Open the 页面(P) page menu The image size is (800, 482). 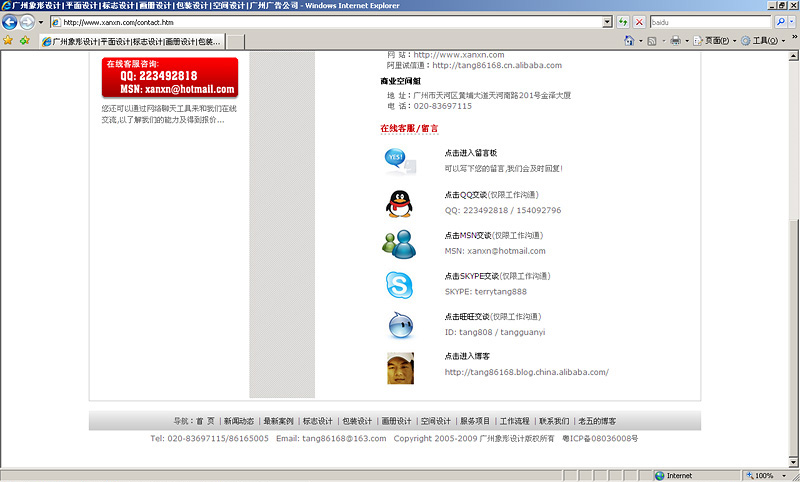point(714,41)
